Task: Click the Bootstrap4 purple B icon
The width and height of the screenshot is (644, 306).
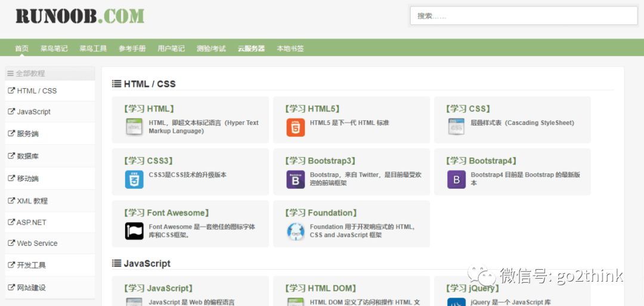Action: pyautogui.click(x=456, y=179)
